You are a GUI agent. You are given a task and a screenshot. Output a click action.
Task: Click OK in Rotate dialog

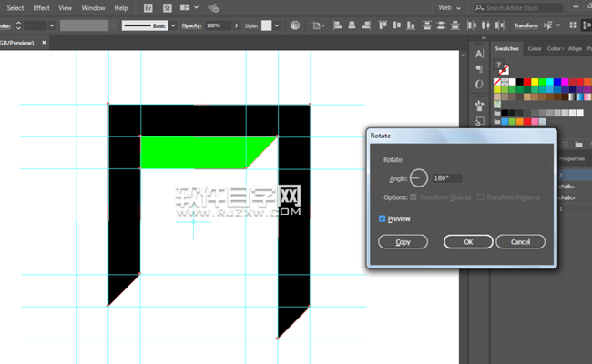click(x=468, y=242)
